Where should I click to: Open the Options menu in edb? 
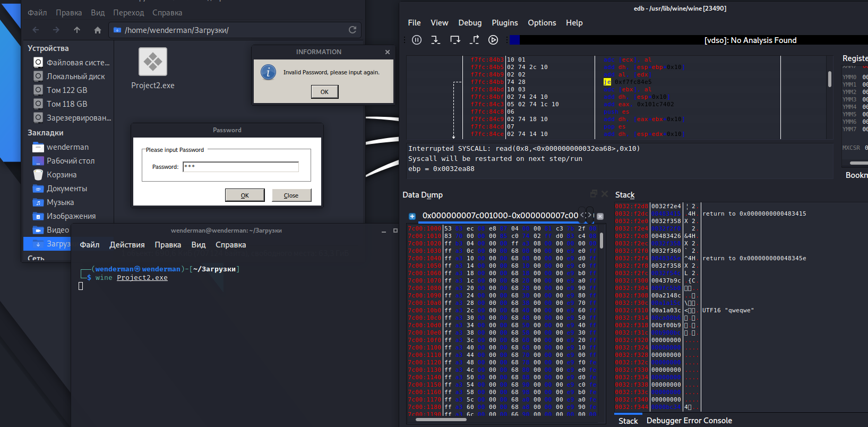coord(542,23)
